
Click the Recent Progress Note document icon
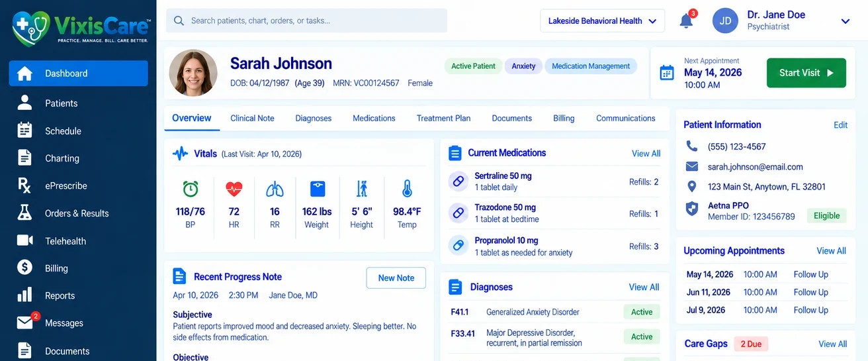pyautogui.click(x=179, y=276)
